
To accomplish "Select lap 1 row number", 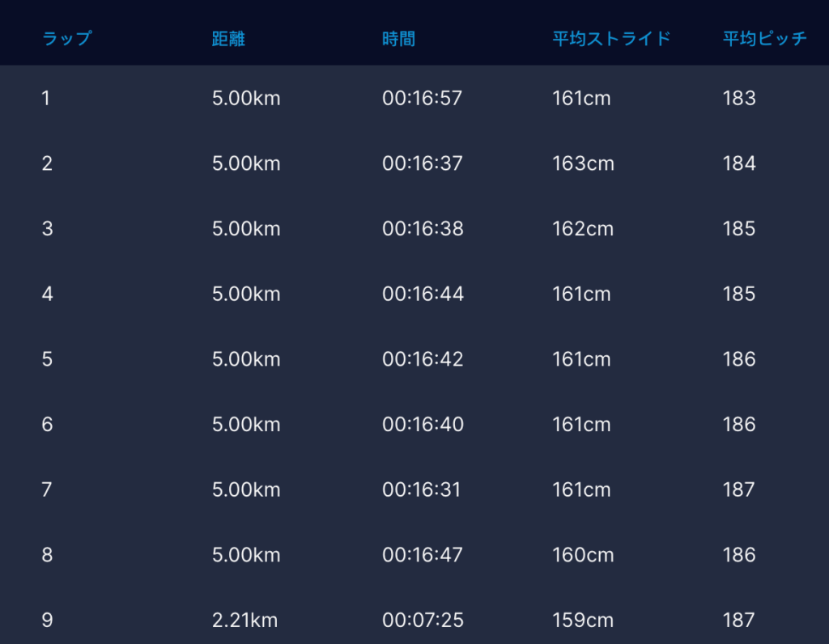I will [x=46, y=99].
